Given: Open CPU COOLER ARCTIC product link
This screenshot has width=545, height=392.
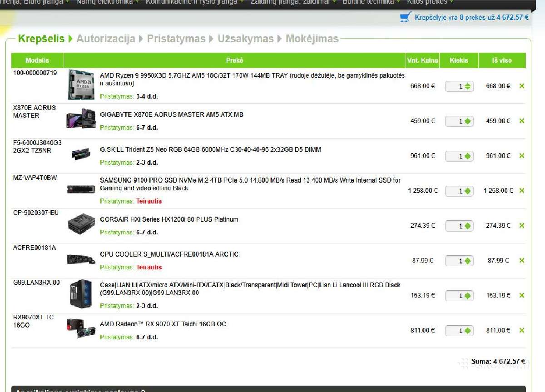Looking at the screenshot, I should (169, 254).
